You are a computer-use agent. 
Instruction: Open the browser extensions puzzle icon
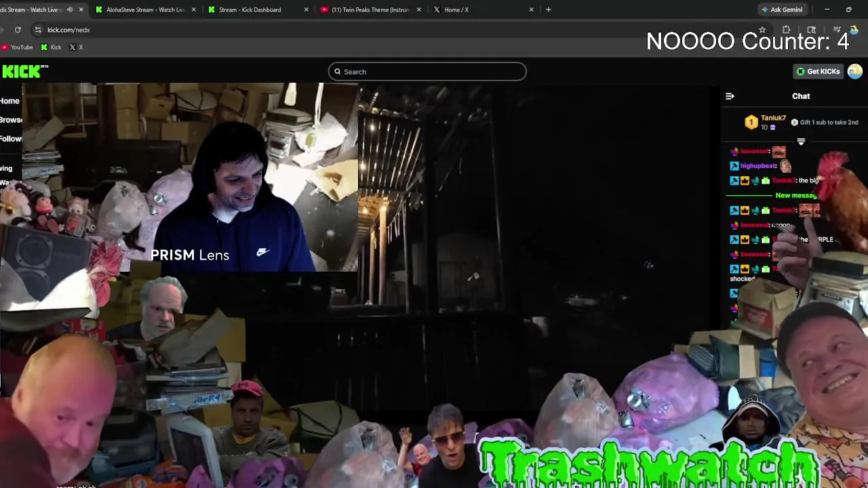tap(786, 30)
